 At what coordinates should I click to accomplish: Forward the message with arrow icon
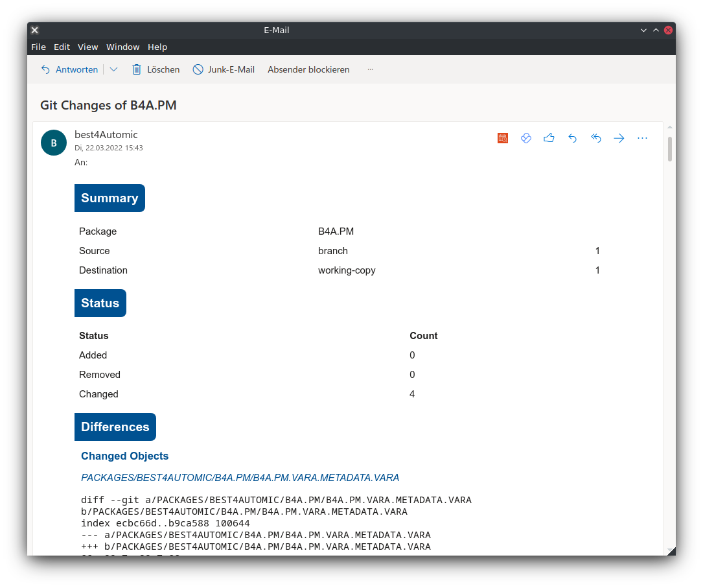pos(619,138)
